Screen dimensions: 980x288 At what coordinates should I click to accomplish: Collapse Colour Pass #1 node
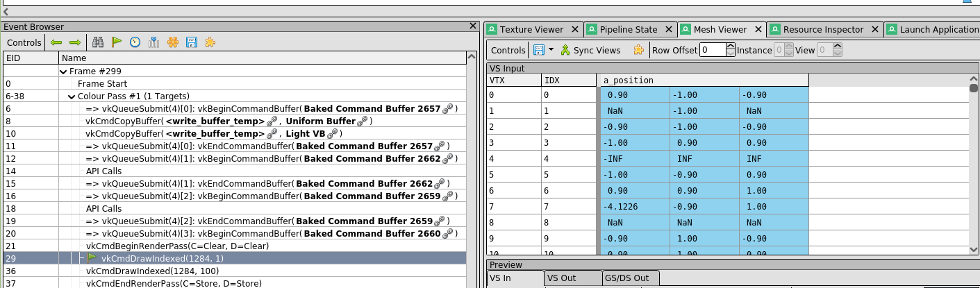72,96
